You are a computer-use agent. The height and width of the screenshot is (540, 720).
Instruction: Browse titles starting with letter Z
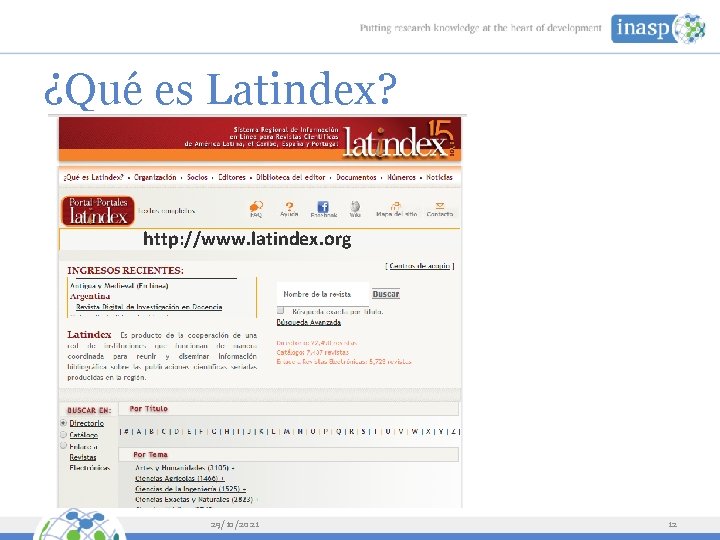(454, 432)
